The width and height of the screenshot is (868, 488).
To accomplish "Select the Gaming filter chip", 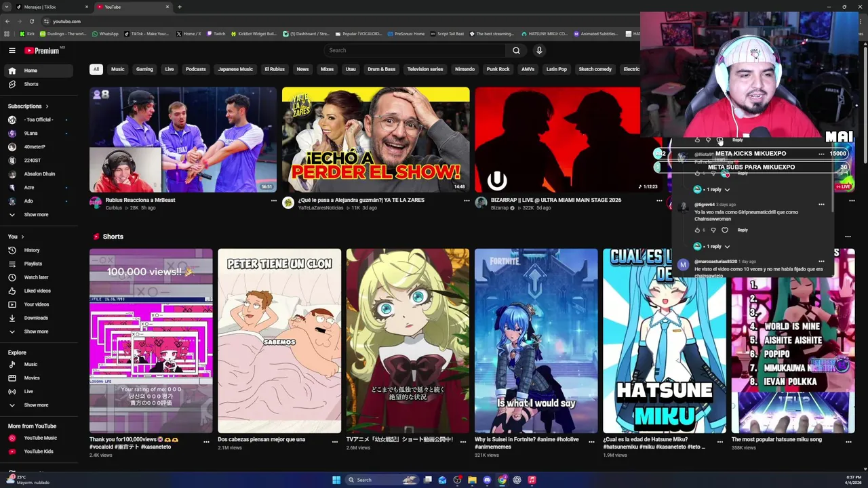I will [144, 69].
